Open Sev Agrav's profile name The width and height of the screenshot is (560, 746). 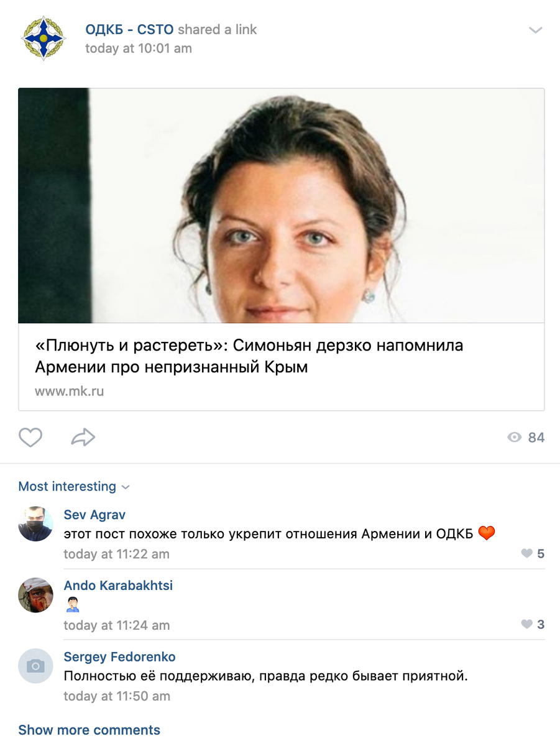click(x=94, y=515)
